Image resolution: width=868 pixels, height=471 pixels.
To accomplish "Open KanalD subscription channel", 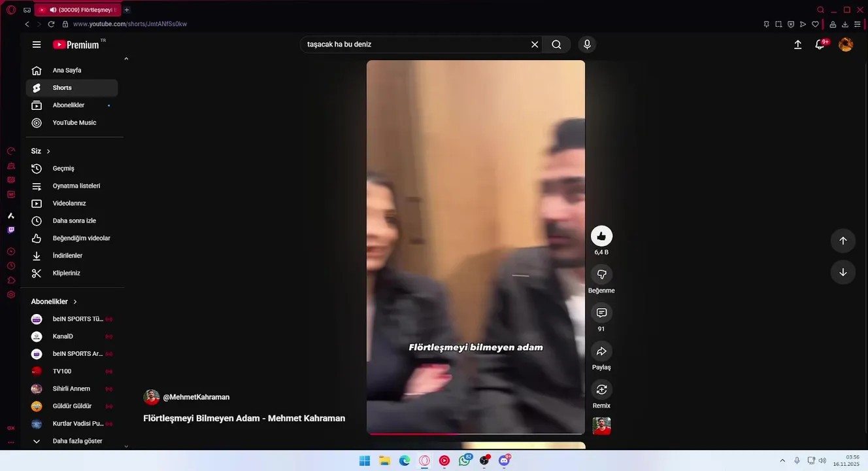I will point(72,336).
